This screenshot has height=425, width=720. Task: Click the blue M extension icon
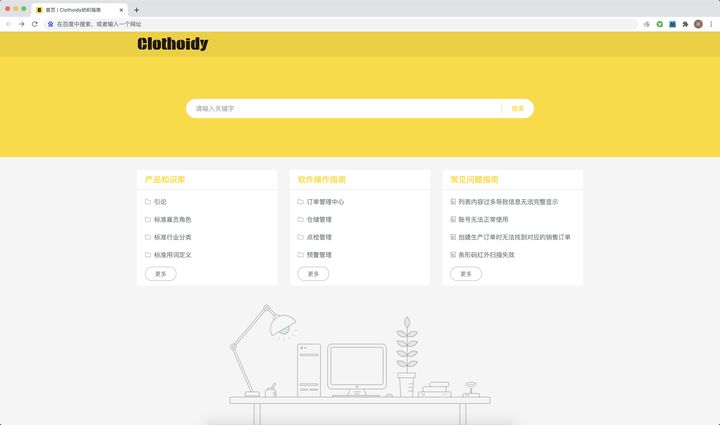[672, 24]
